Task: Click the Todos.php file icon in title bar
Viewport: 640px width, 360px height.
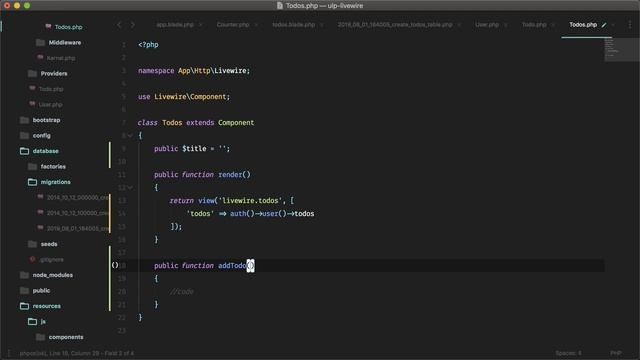Action: click(x=280, y=6)
